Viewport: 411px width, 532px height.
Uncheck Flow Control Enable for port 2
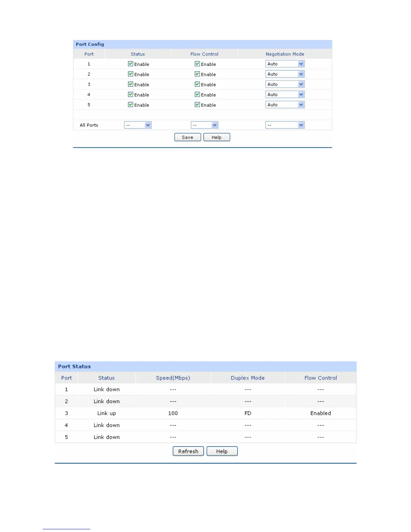[x=197, y=74]
